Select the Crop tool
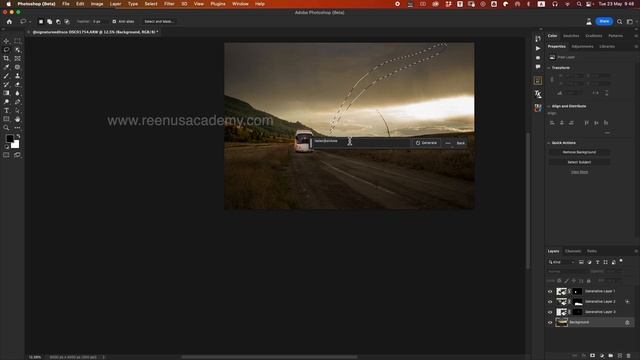Image resolution: width=640 pixels, height=360 pixels. 6,58
